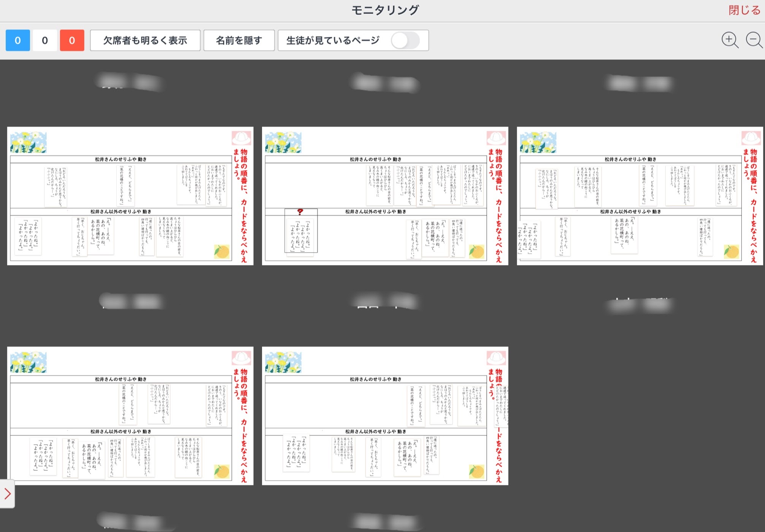Click the orange fruit icon on first student's sheet
The image size is (765, 532).
222,251
